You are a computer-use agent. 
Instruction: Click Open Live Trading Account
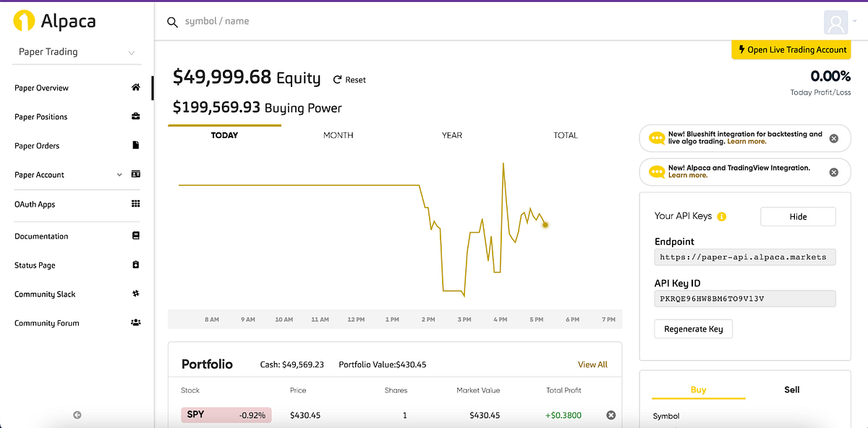point(791,50)
